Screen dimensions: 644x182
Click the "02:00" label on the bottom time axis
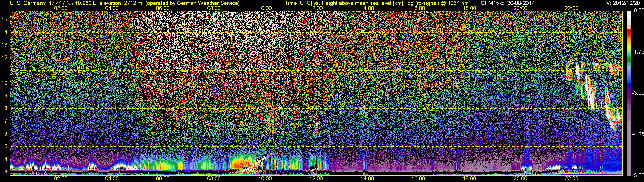click(61, 179)
